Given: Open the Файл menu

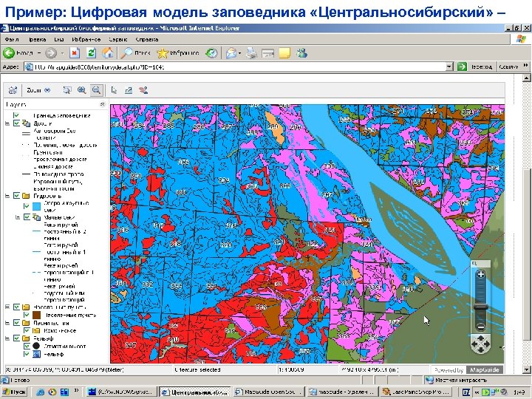Looking at the screenshot, I should click(x=12, y=39).
